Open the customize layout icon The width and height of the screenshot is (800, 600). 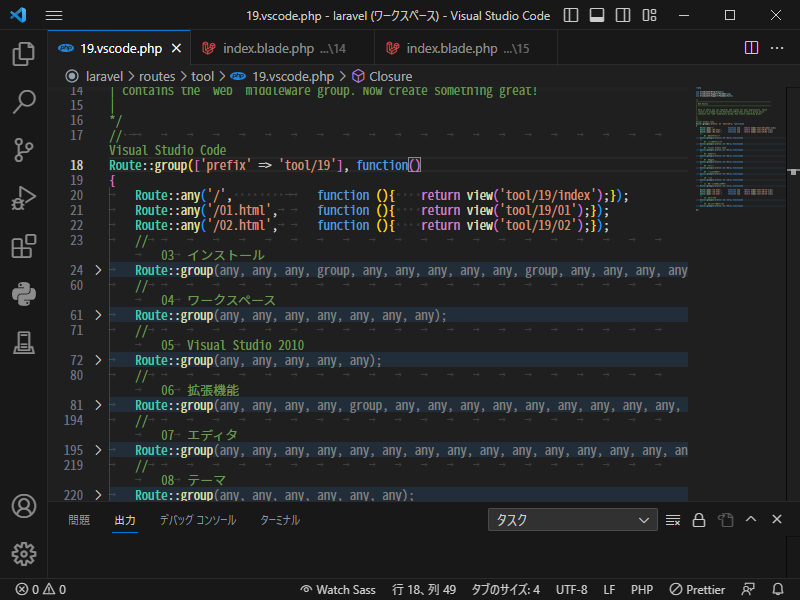coord(649,15)
